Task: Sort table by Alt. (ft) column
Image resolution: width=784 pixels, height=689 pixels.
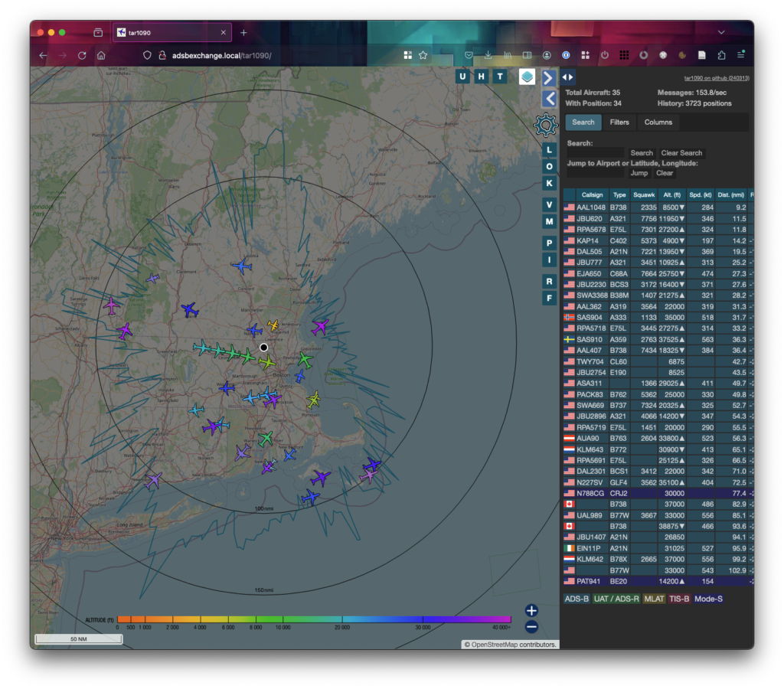Action: [x=672, y=195]
